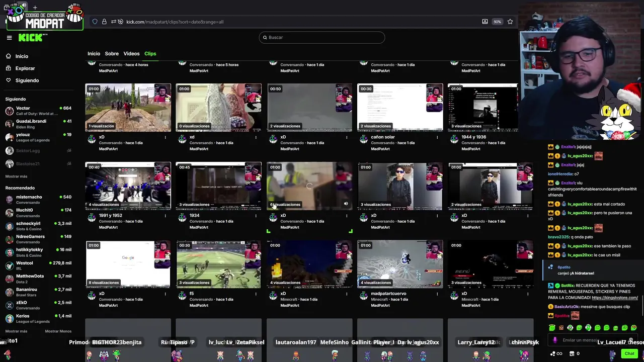
Task: Unmute the hovered xD clip preview
Action: (x=346, y=204)
